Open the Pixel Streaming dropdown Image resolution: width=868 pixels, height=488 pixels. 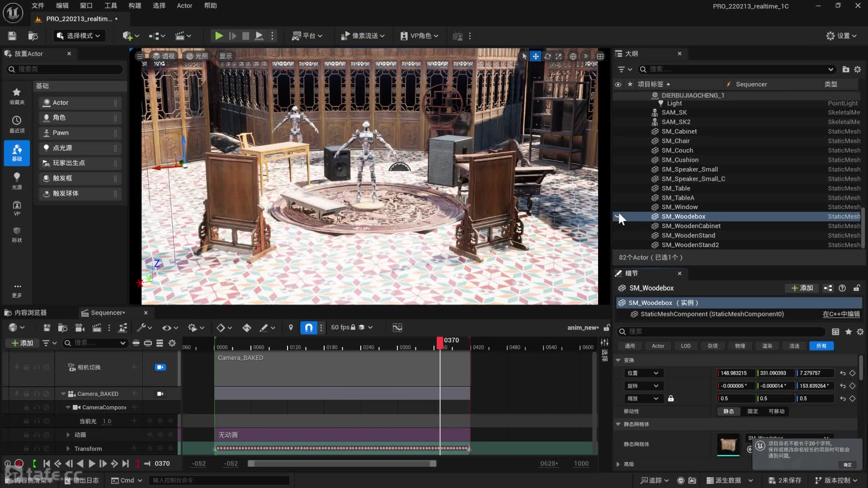(x=363, y=36)
